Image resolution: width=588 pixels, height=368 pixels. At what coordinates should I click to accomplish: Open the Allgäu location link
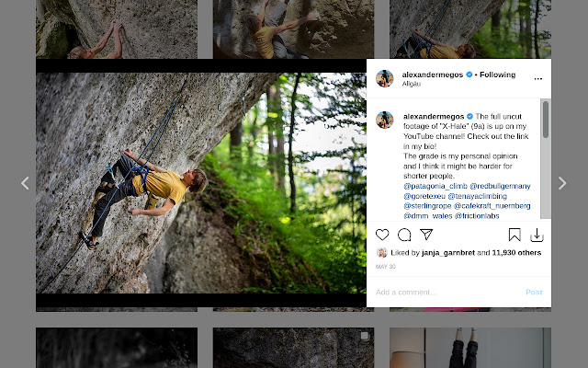tap(411, 84)
